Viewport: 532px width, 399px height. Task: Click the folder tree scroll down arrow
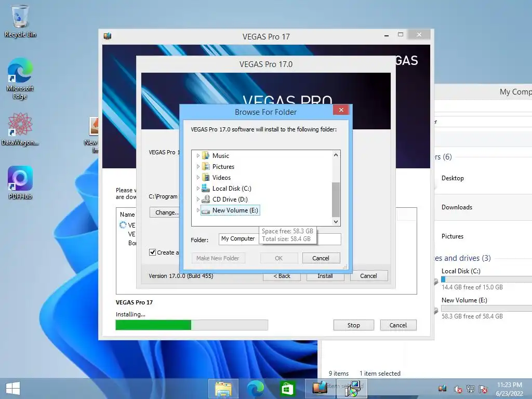click(x=336, y=221)
